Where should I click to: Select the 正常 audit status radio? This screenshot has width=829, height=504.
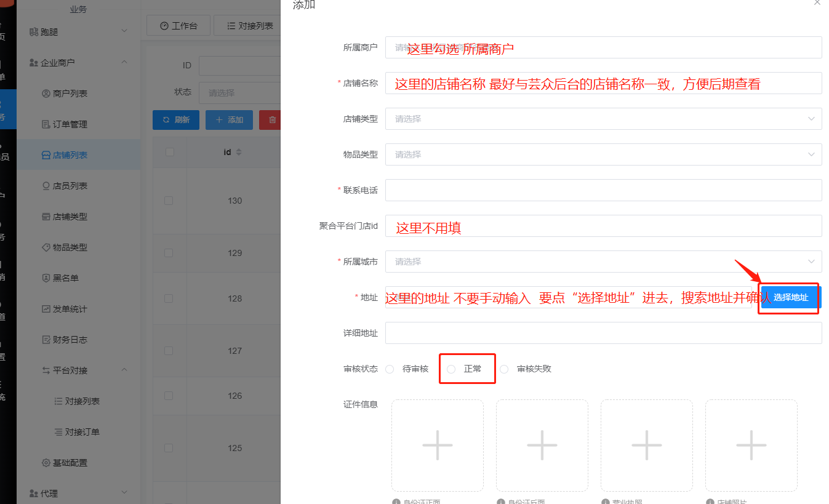tap(452, 369)
